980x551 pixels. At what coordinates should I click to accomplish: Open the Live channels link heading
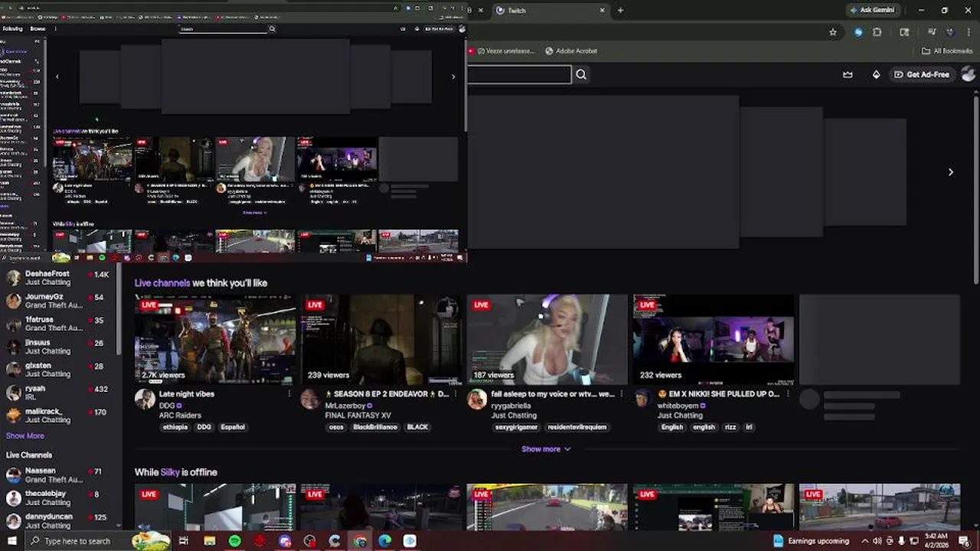click(x=162, y=283)
